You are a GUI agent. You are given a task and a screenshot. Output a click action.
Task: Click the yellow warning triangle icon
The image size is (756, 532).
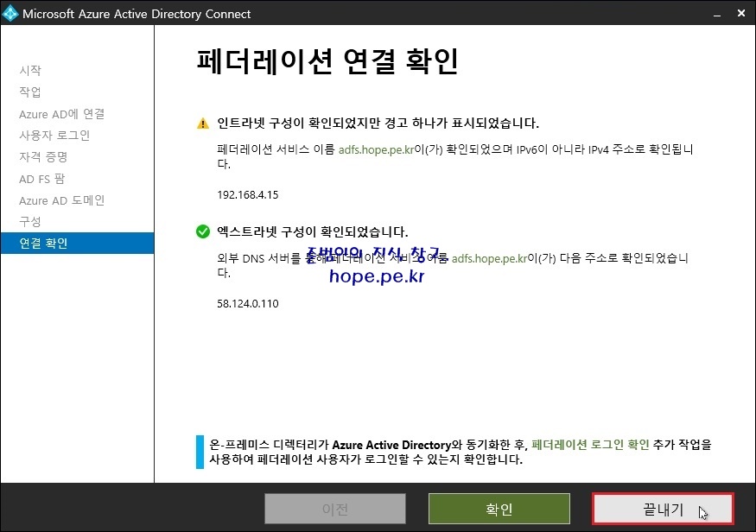click(x=203, y=123)
